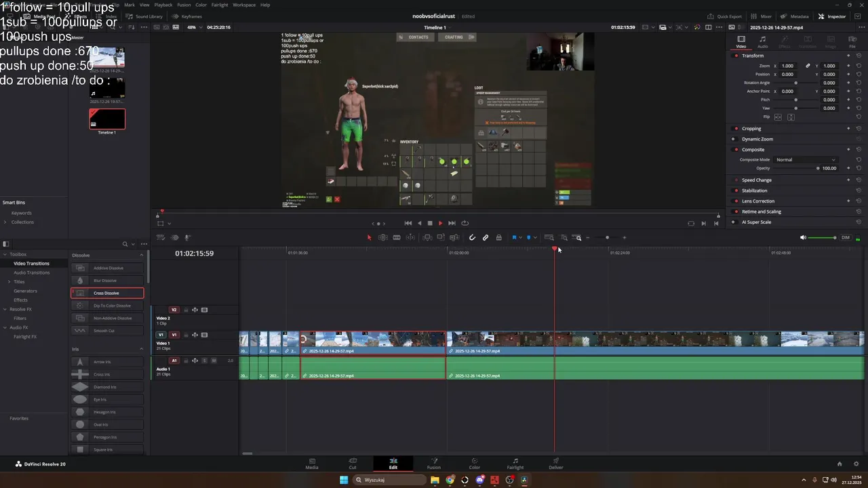The image size is (868, 488).
Task: Toggle the Metadata panel button
Action: click(x=795, y=16)
